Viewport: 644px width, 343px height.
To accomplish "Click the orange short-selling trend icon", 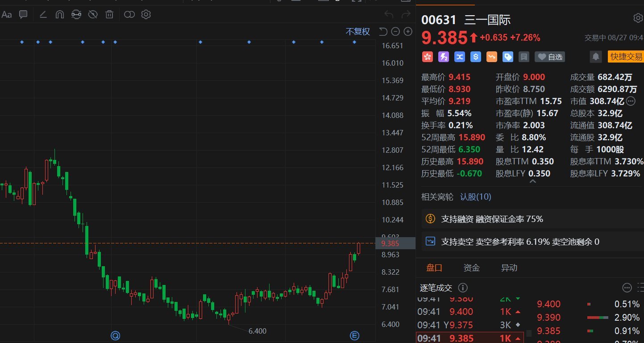I will [x=492, y=57].
